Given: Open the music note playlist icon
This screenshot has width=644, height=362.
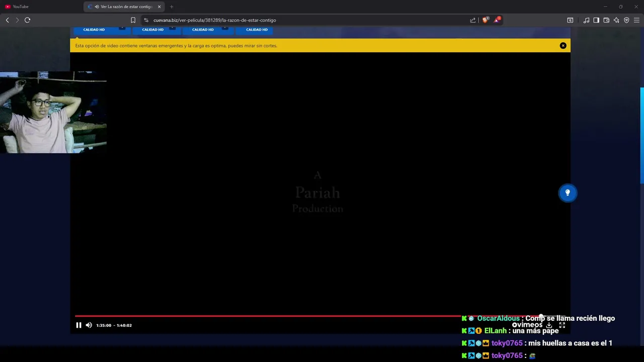Looking at the screenshot, I should [x=586, y=20].
